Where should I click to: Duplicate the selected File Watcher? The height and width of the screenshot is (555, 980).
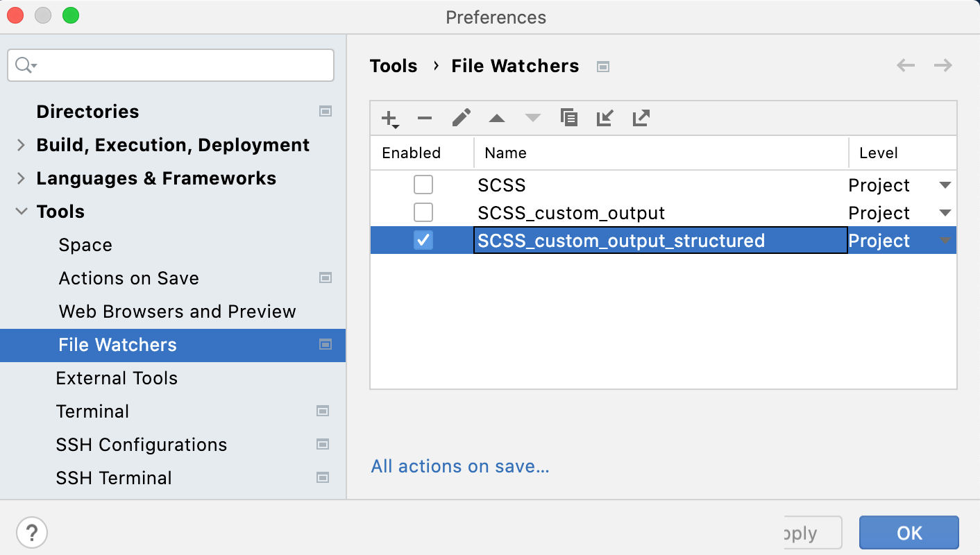[x=568, y=118]
